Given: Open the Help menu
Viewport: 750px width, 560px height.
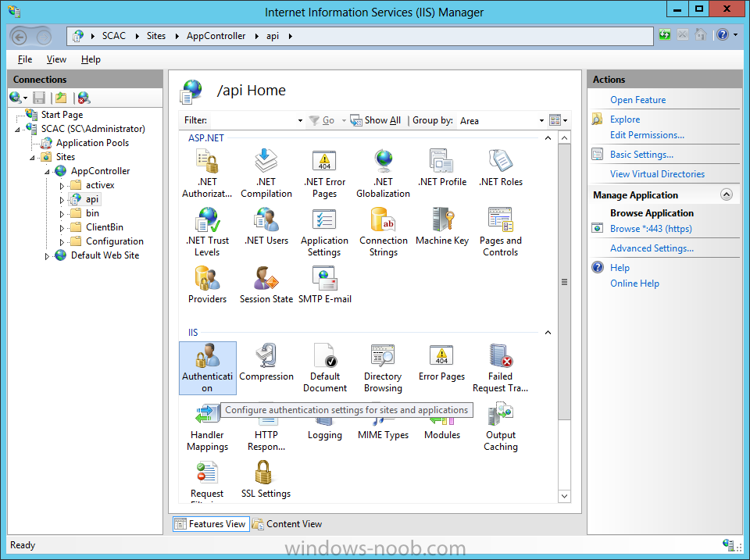Looking at the screenshot, I should (x=91, y=59).
